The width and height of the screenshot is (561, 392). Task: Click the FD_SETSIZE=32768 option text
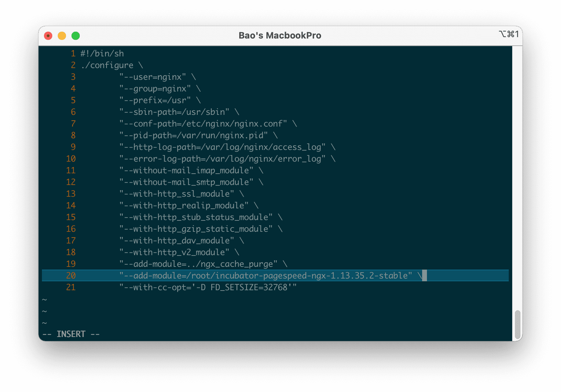tap(249, 287)
